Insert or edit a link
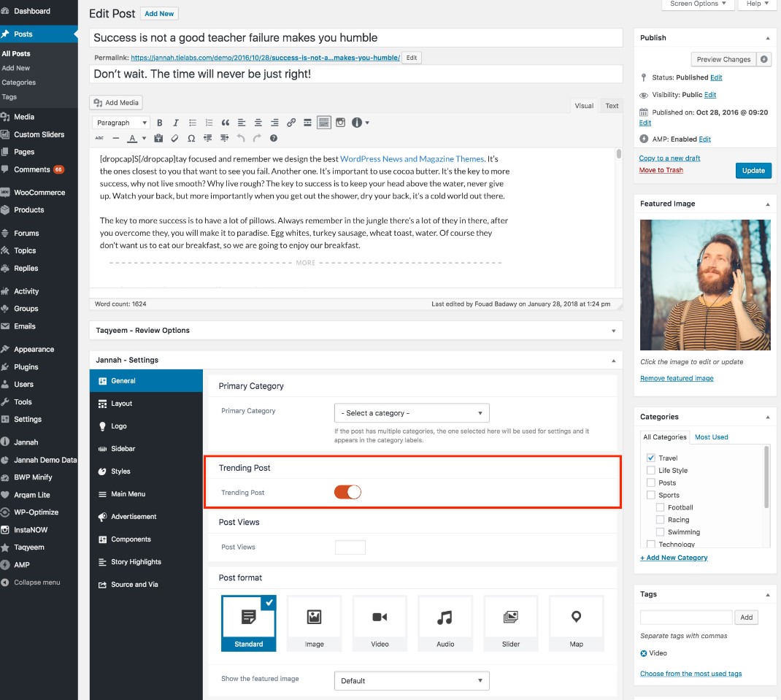 pos(291,123)
